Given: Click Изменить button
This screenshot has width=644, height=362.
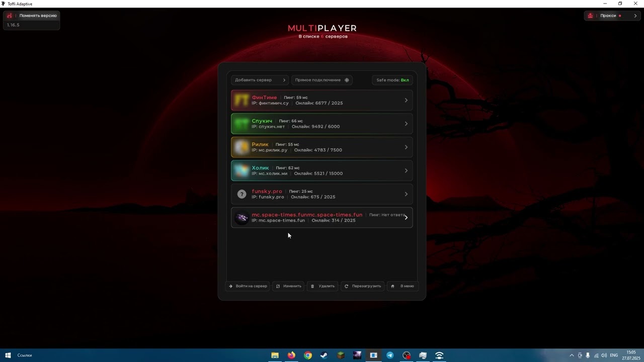Looking at the screenshot, I should click(x=288, y=286).
